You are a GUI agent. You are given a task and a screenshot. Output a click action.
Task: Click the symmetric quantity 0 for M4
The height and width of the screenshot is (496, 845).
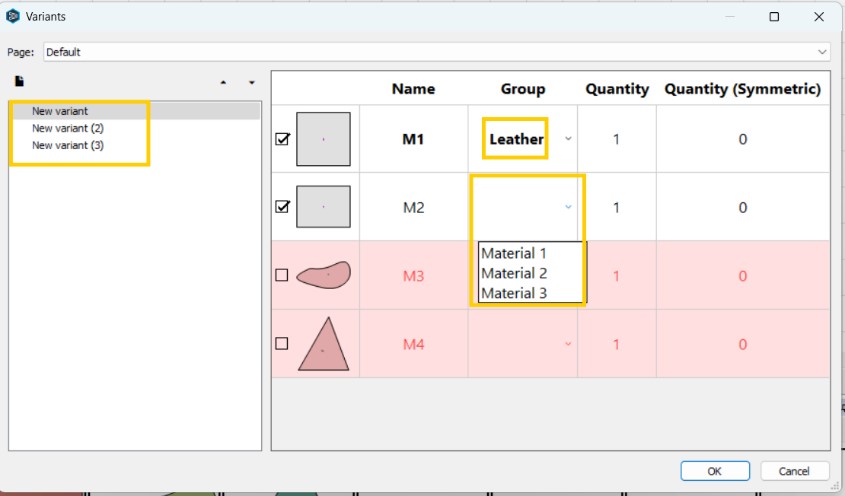point(743,344)
